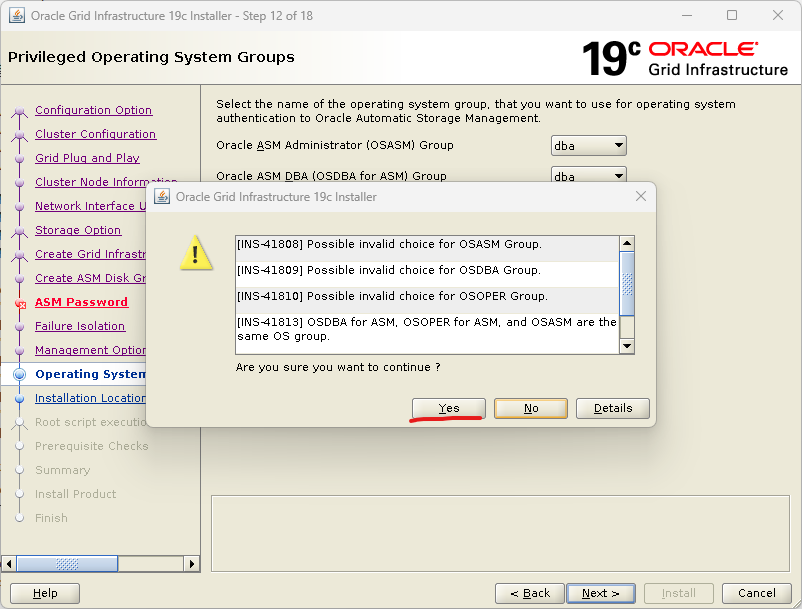Click the Grid Plug and Play step marker
Viewport: 802px width, 609px height.
[x=19, y=159]
